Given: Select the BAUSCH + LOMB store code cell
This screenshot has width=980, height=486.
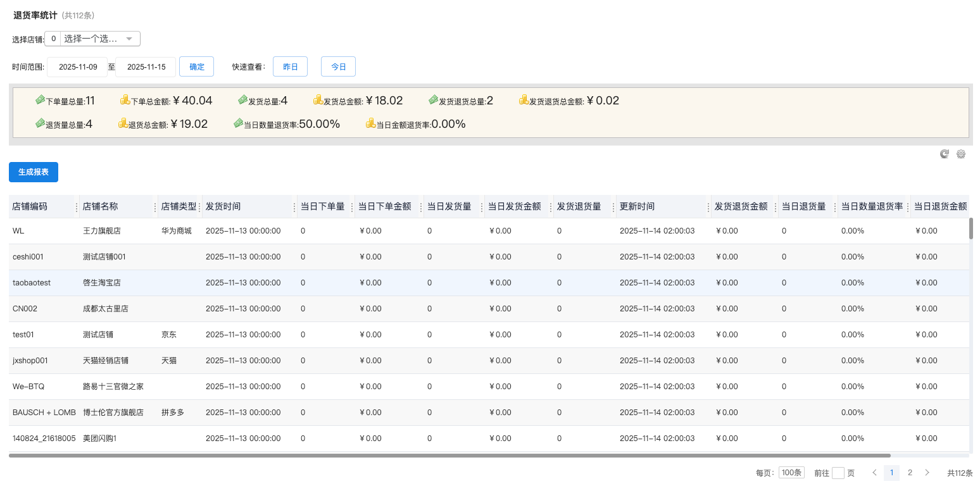Looking at the screenshot, I should 44,413.
